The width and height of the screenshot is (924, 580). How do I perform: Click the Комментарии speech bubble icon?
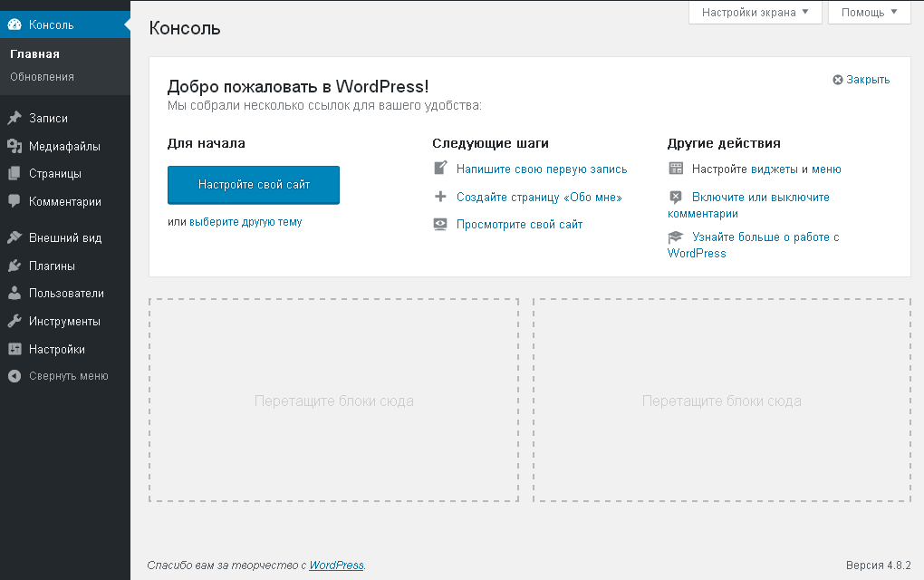click(x=14, y=202)
